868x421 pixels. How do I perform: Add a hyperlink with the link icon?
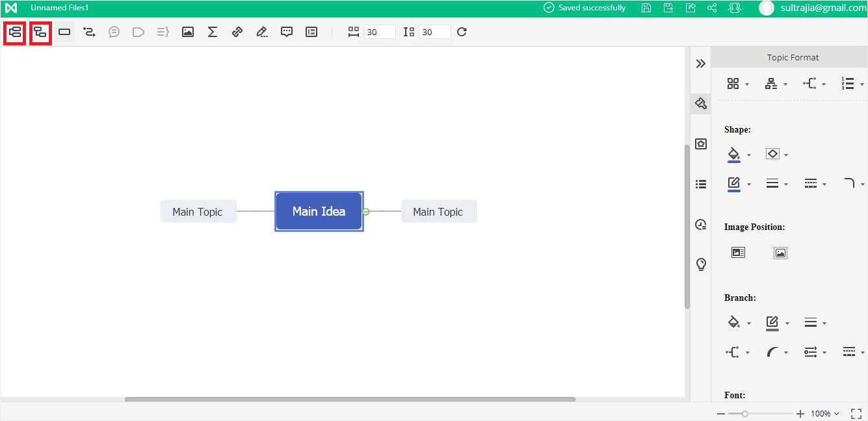237,32
